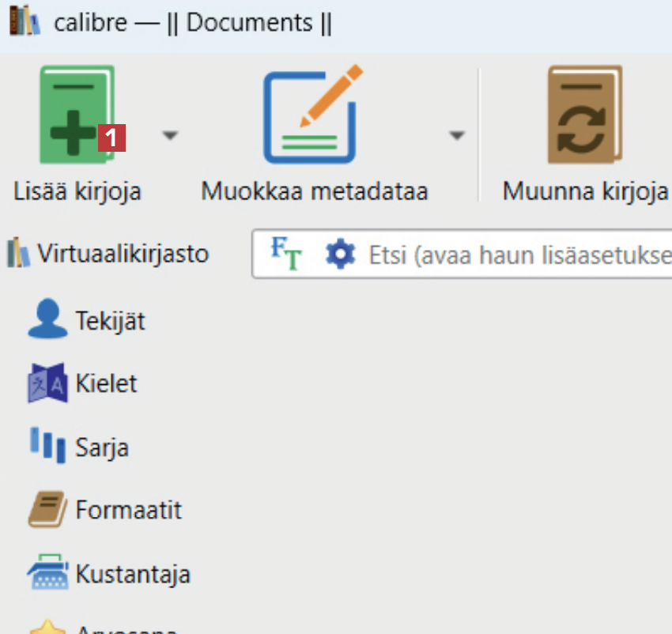Click the calibre title bar app icon
The height and width of the screenshot is (634, 672).
[x=24, y=22]
